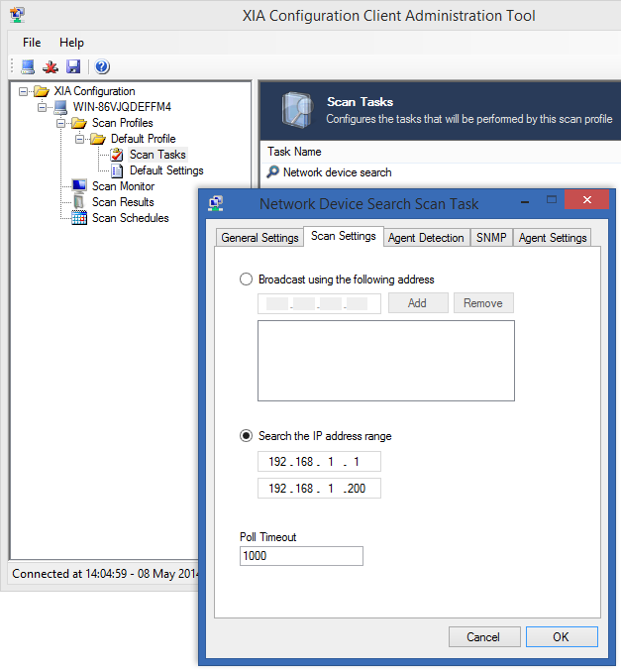621x672 pixels.
Task: Click the broadcast IP address input field
Action: tap(319, 303)
